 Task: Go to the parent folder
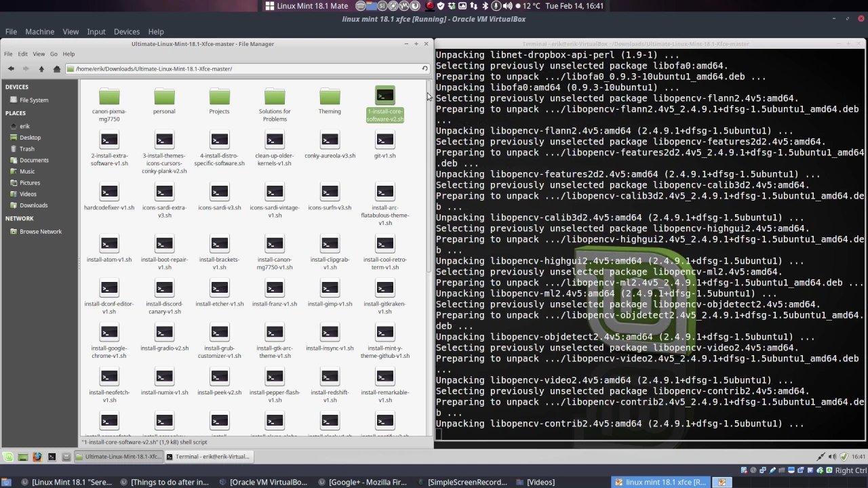pos(41,68)
